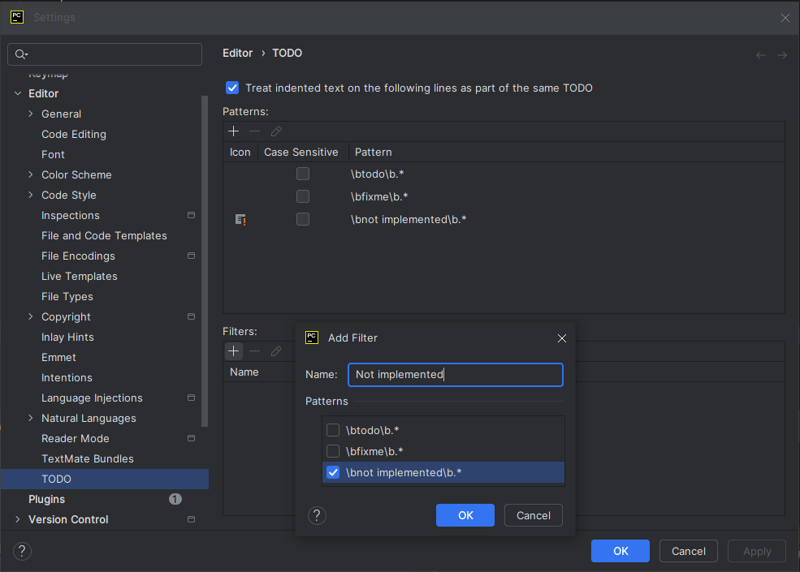Cancel the Add Filter dialog
Screen dimensions: 800x572
[x=533, y=515]
